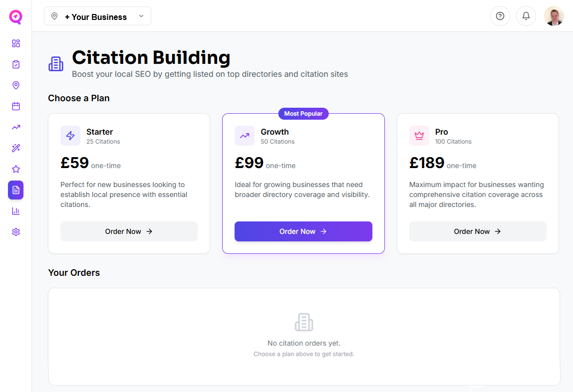Select the tasks clipboard icon in the sidebar
This screenshot has width=573, height=392.
(15, 64)
